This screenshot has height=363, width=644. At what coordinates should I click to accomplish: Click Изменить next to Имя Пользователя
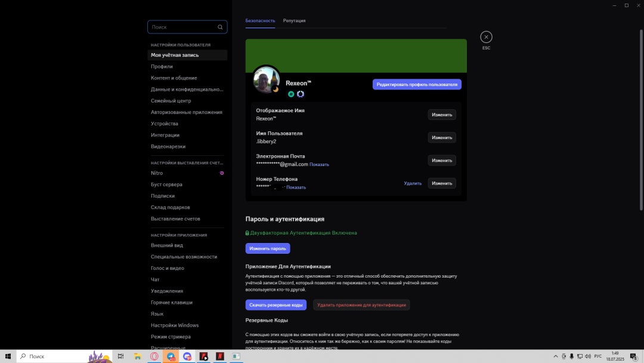pyautogui.click(x=442, y=138)
